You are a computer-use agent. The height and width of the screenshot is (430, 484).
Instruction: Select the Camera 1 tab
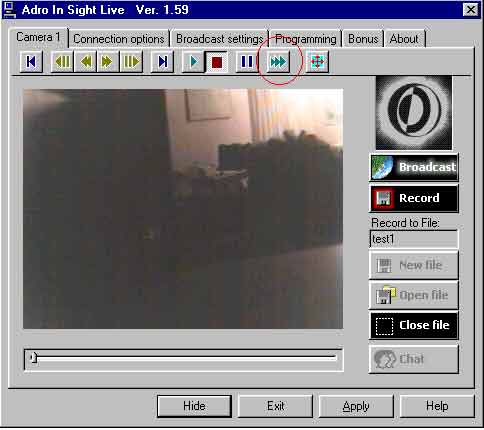click(x=38, y=37)
